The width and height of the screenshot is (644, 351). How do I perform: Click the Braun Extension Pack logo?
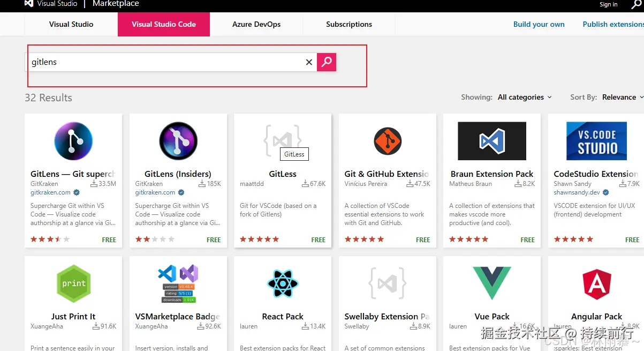[492, 141]
